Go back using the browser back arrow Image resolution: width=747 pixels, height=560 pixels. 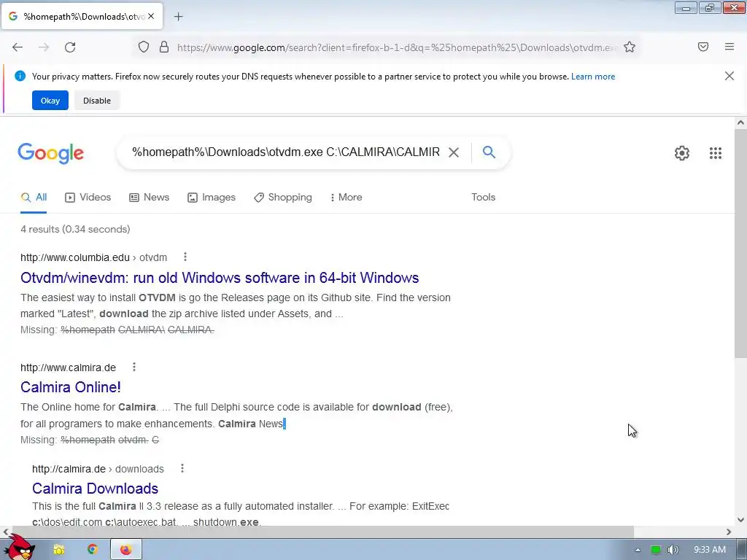click(x=18, y=47)
